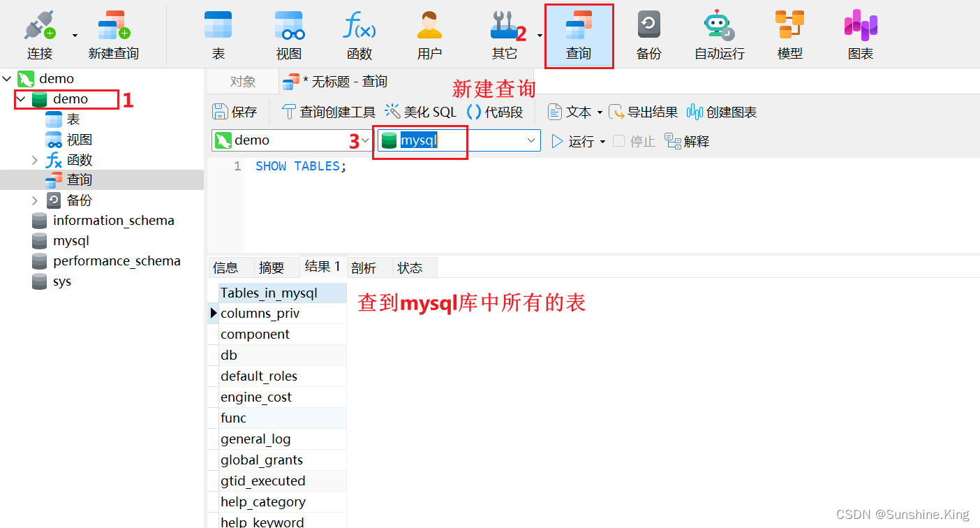Open the demo connection combo box
Viewport: 980px width, 528px height.
(x=292, y=140)
